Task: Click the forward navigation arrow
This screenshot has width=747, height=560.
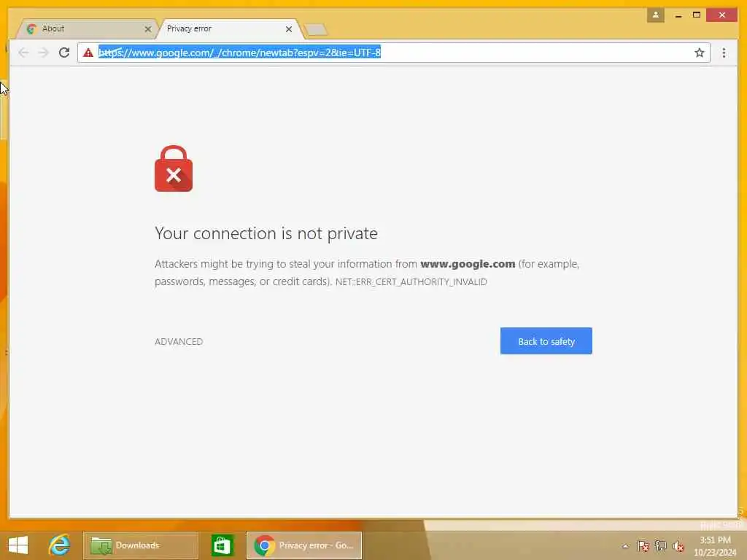Action: (43, 52)
